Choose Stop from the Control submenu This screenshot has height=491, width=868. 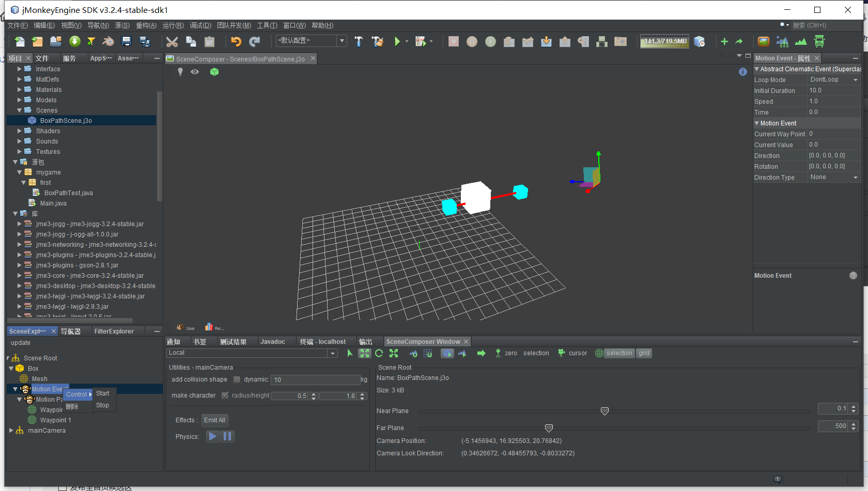103,405
